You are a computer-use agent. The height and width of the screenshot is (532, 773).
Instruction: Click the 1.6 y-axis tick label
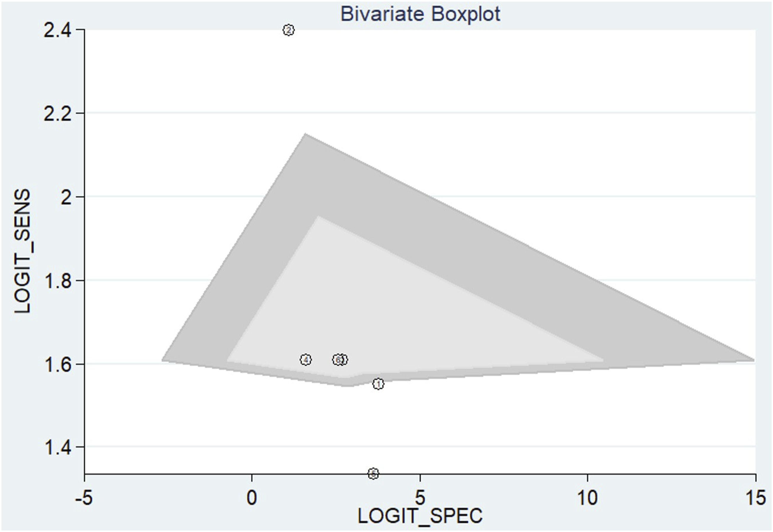point(57,365)
